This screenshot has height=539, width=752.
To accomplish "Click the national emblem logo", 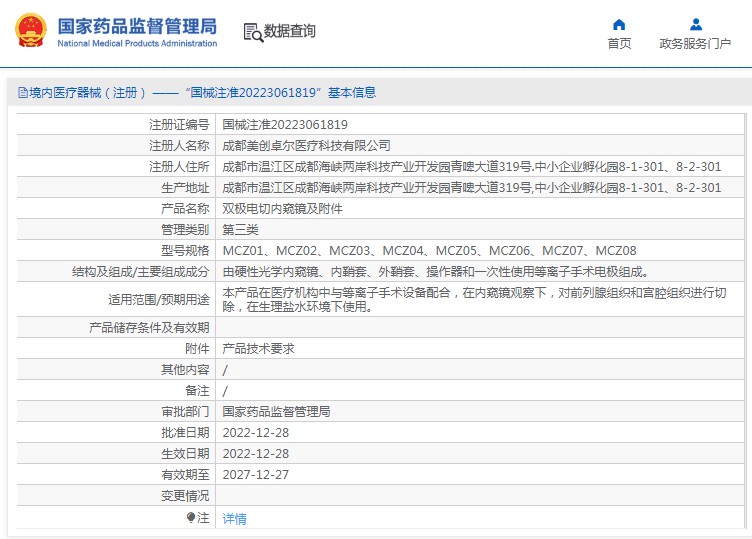I will tap(31, 31).
